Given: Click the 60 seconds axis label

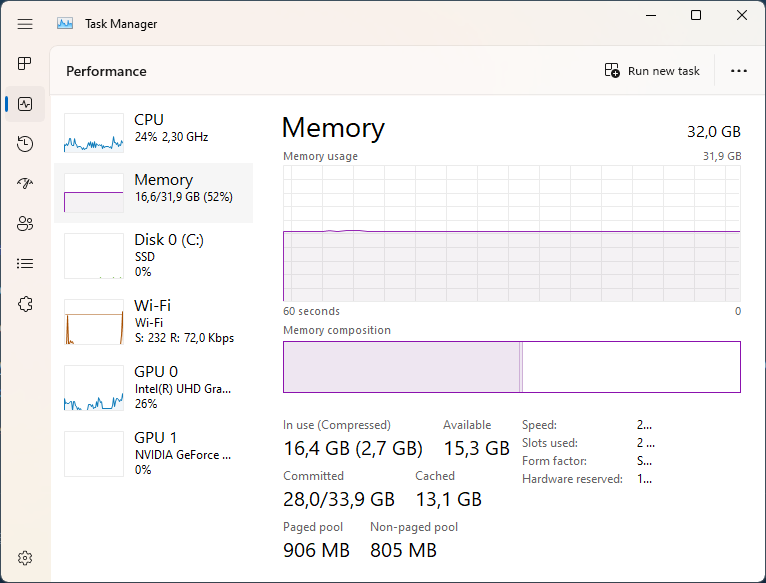Looking at the screenshot, I should [x=311, y=311].
